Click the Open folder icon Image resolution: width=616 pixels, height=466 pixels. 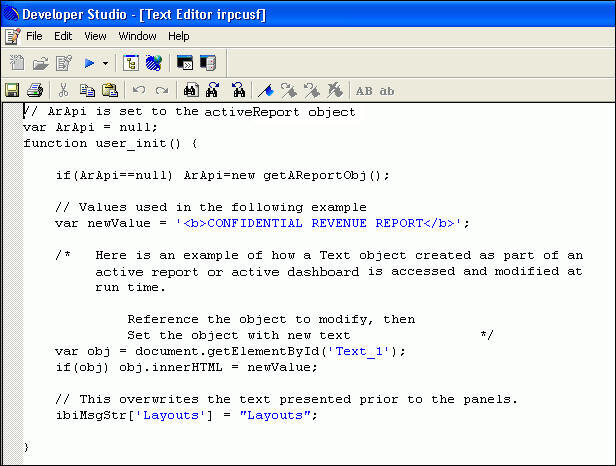40,63
